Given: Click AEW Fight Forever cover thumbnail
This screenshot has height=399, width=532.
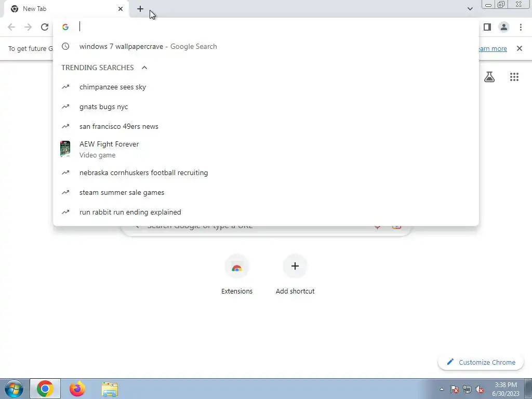Looking at the screenshot, I should tap(65, 149).
